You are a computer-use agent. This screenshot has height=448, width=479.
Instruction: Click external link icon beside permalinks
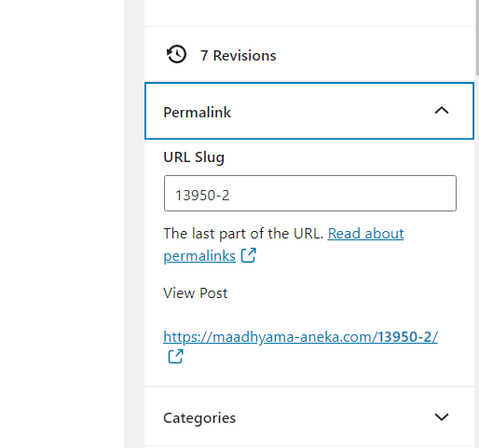click(249, 255)
